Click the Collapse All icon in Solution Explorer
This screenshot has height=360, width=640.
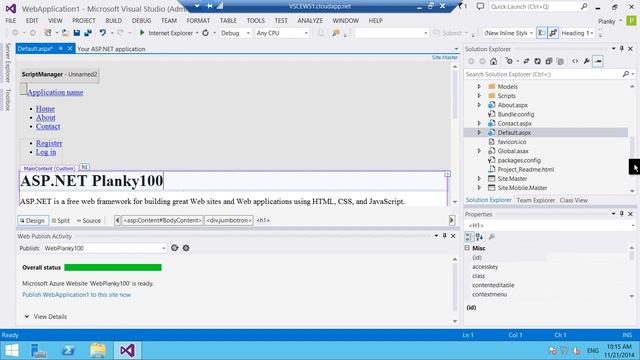[549, 61]
